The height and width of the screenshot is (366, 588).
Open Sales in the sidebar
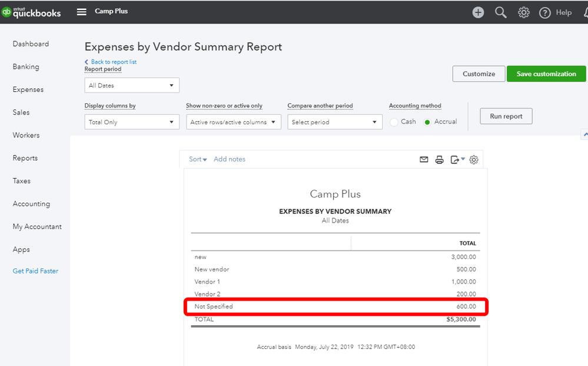click(x=21, y=112)
